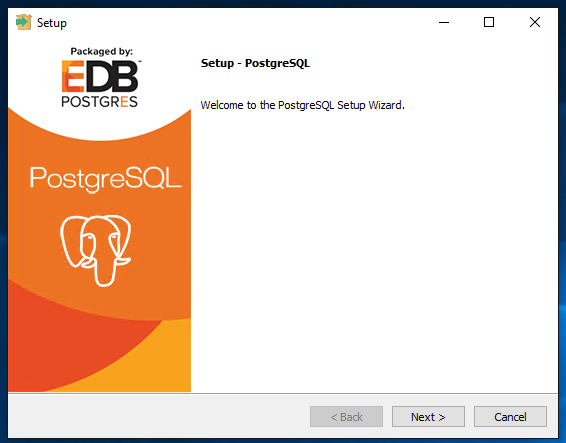Cancel the PostgreSQL setup wizard
This screenshot has width=566, height=443.
510,417
